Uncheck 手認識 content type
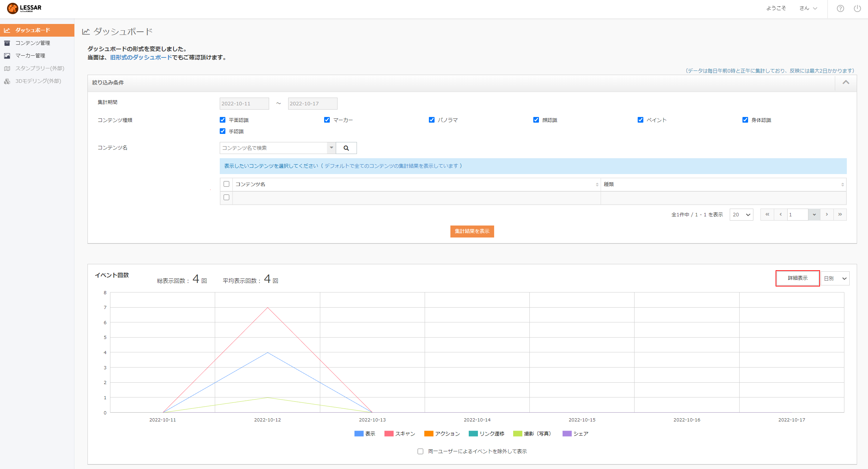 [223, 131]
